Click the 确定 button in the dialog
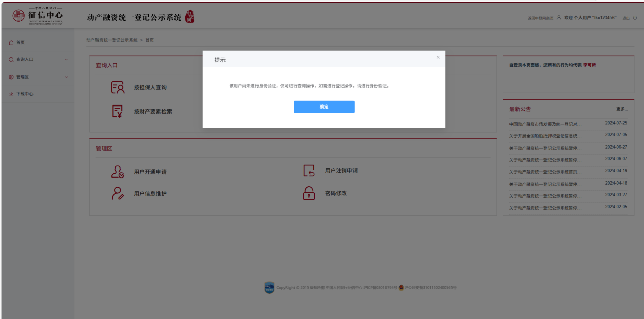This screenshot has height=319, width=644. (x=324, y=107)
